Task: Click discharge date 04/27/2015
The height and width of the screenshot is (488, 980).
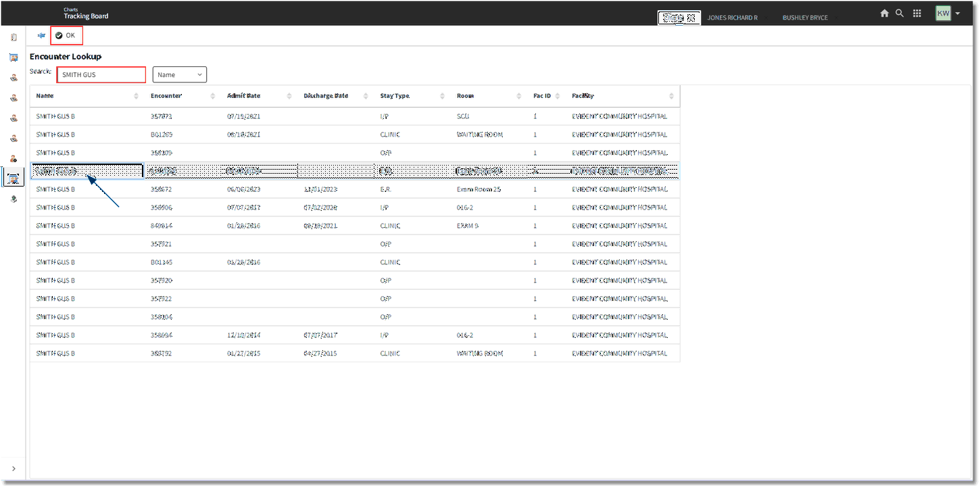Action: 320,353
